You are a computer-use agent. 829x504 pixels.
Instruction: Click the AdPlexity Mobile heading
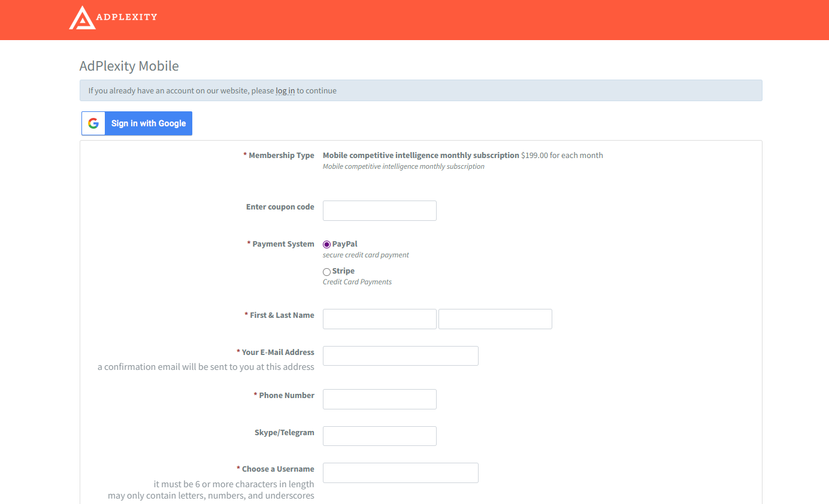129,66
